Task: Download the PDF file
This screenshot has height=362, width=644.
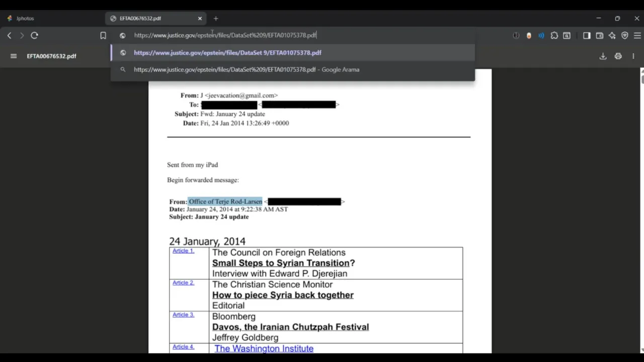Action: click(x=603, y=56)
